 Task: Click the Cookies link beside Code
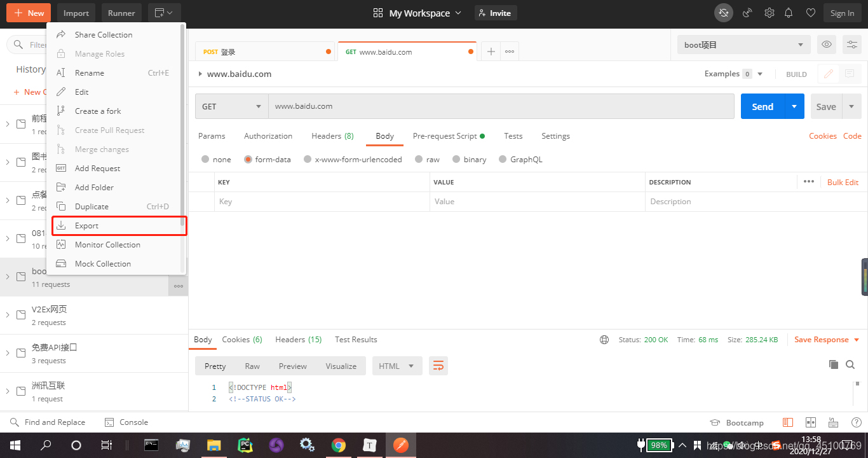click(x=822, y=136)
